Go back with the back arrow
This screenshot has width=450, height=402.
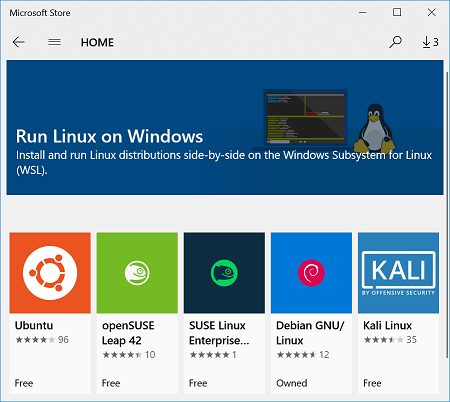pos(19,42)
